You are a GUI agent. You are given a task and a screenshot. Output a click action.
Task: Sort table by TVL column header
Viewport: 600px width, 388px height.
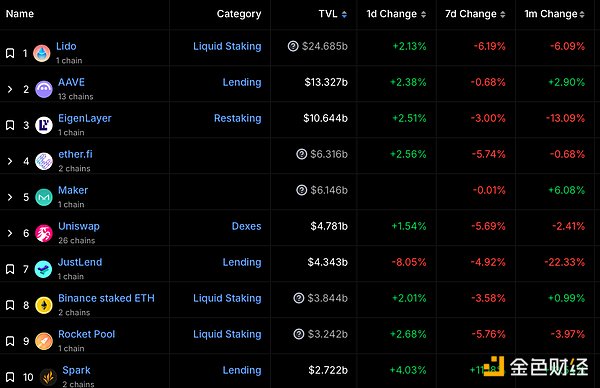point(333,14)
